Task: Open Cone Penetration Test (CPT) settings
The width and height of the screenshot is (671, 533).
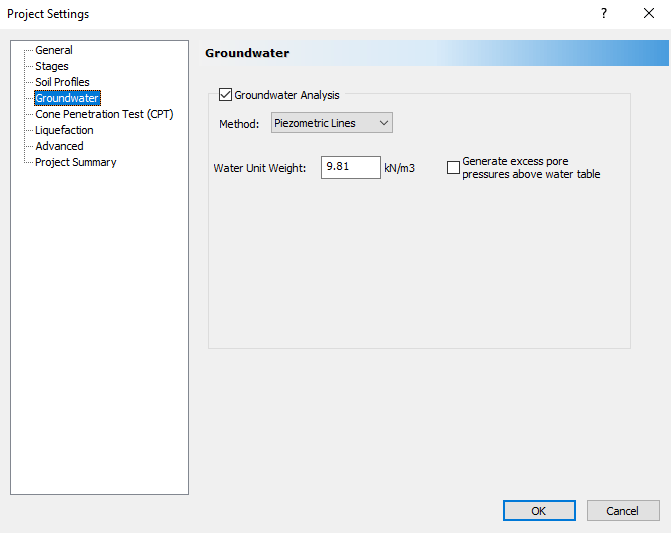Action: pyautogui.click(x=104, y=114)
